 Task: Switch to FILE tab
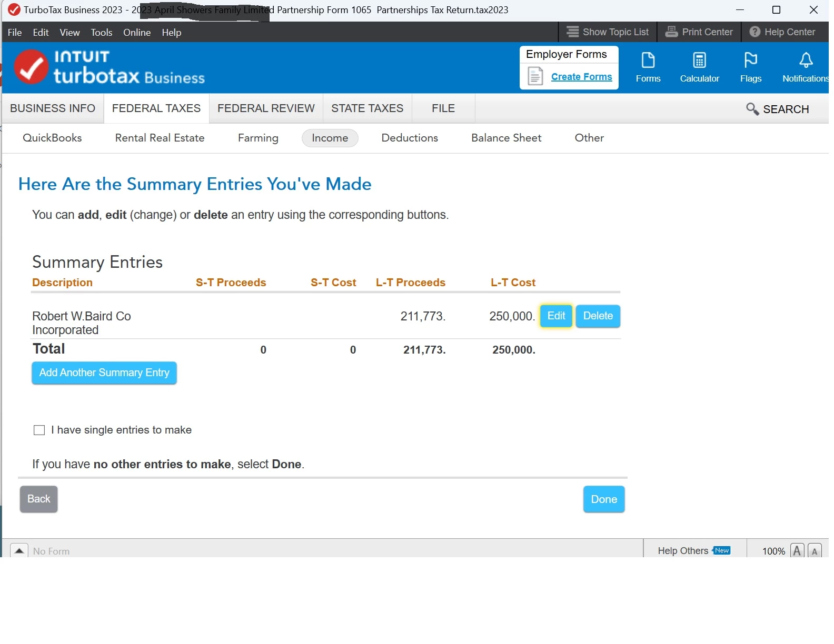coord(443,108)
